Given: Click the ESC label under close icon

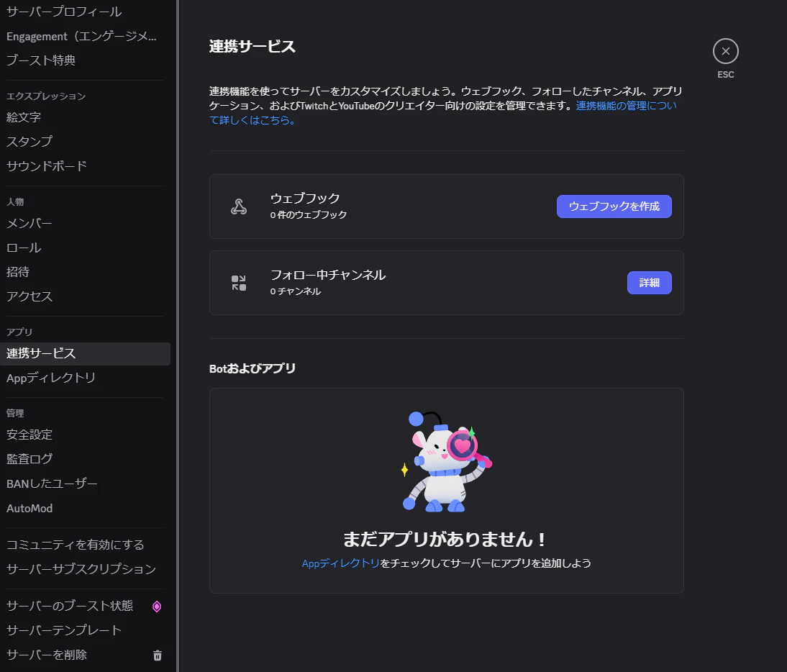Looking at the screenshot, I should [x=725, y=74].
